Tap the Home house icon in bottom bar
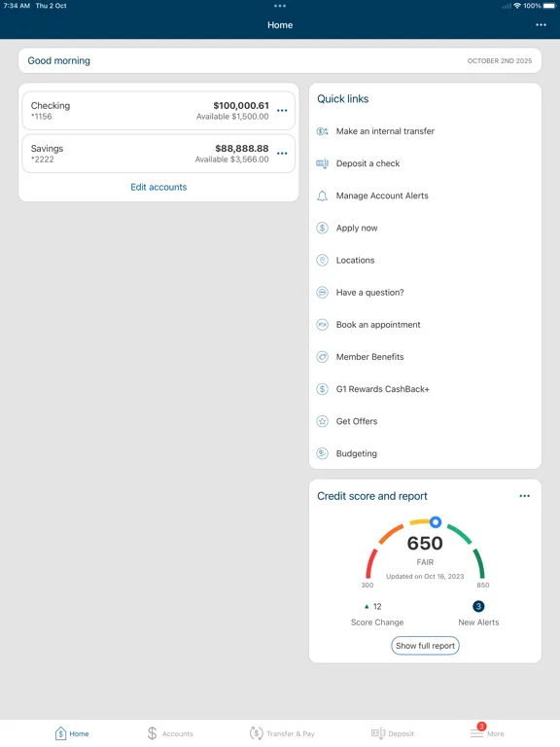 tap(60, 733)
